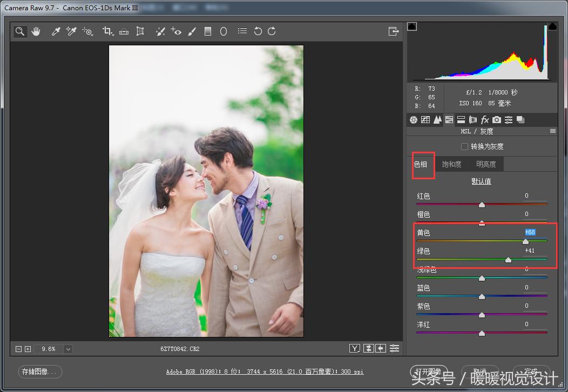Activate the Red Eye Removal tool
Image resolution: width=568 pixels, height=392 pixels.
[176, 31]
